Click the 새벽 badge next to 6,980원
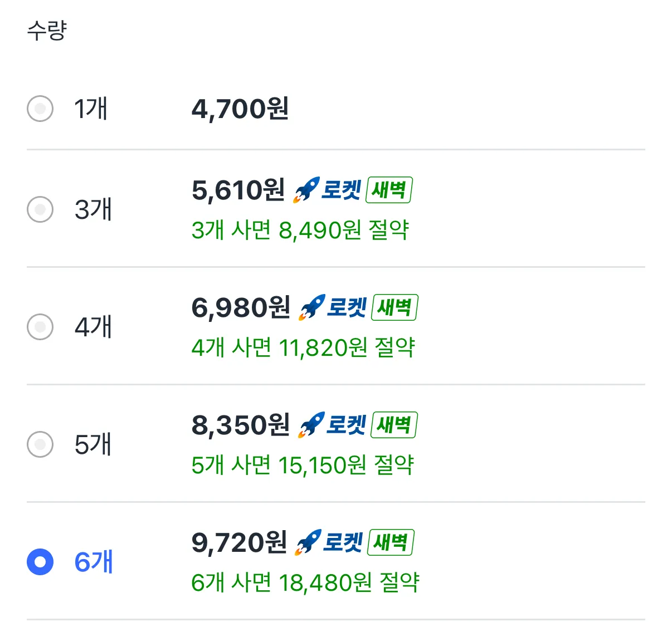 pyautogui.click(x=395, y=308)
